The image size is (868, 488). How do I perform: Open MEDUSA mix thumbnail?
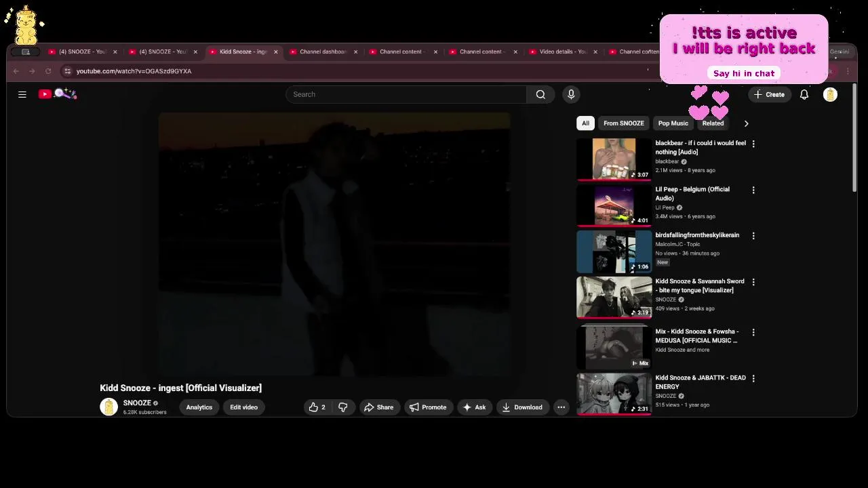(614, 346)
